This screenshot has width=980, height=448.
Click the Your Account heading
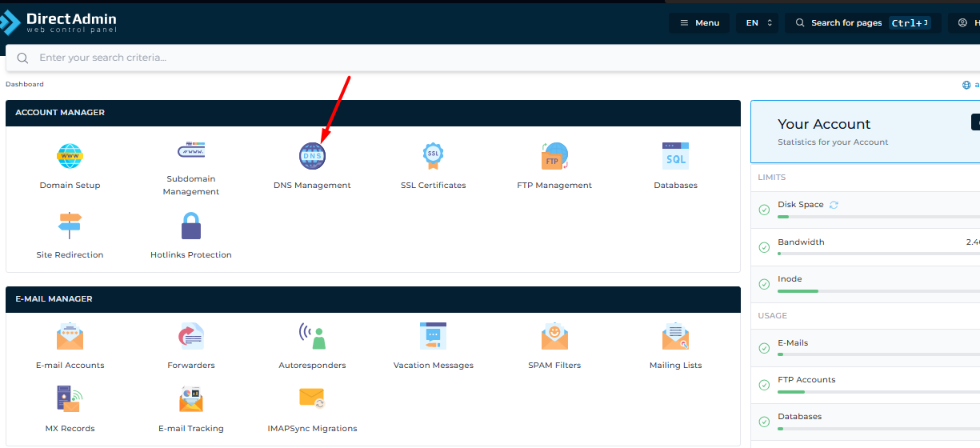click(824, 124)
